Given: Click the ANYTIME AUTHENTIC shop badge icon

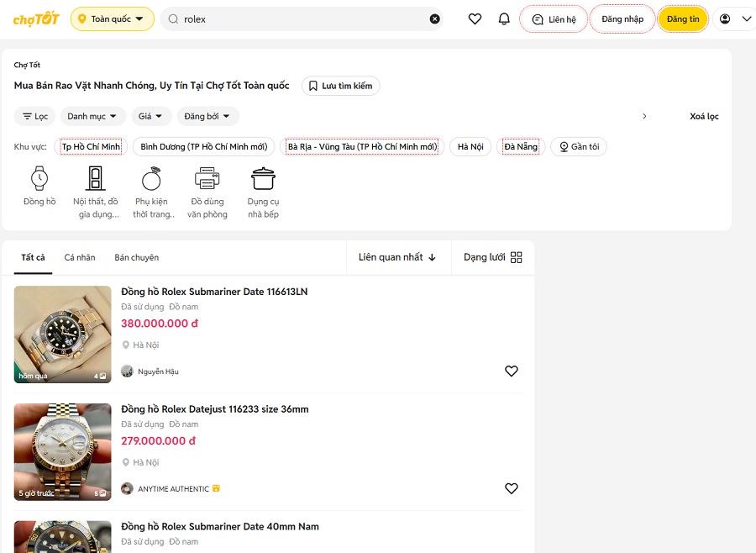Looking at the screenshot, I should (x=216, y=488).
